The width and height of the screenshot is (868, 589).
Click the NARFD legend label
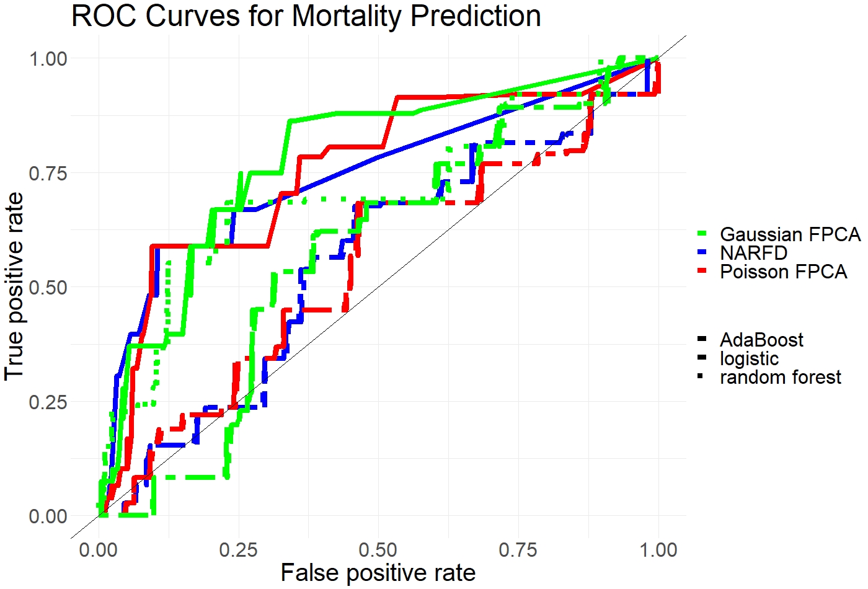pos(753,253)
